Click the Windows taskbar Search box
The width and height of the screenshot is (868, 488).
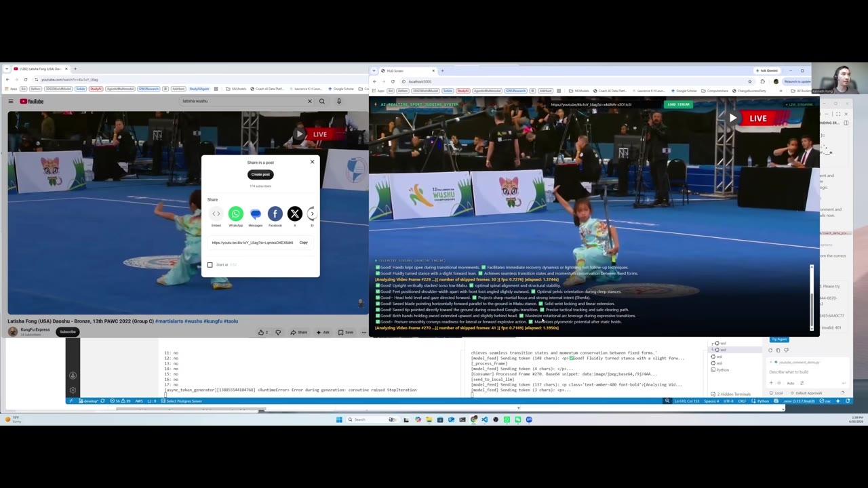[x=372, y=420]
